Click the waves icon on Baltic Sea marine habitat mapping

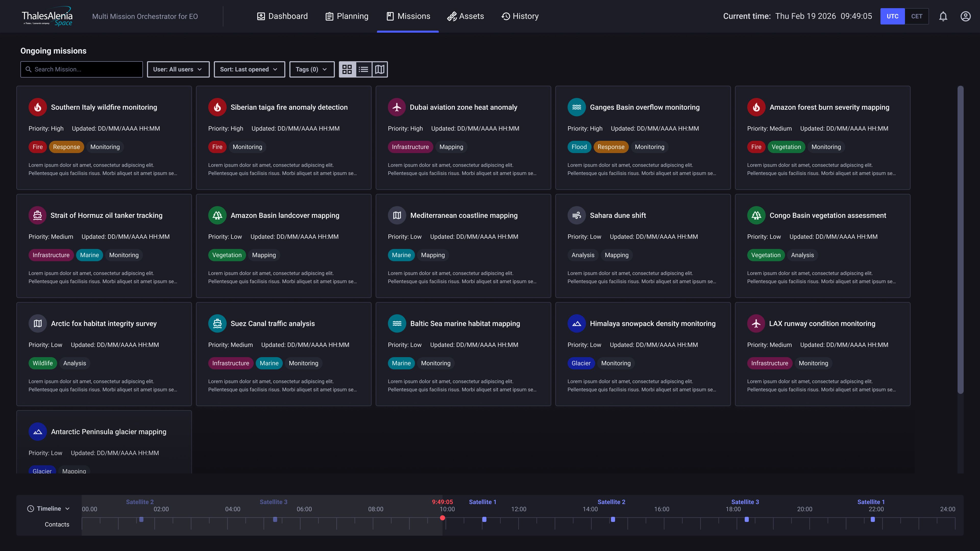click(397, 324)
